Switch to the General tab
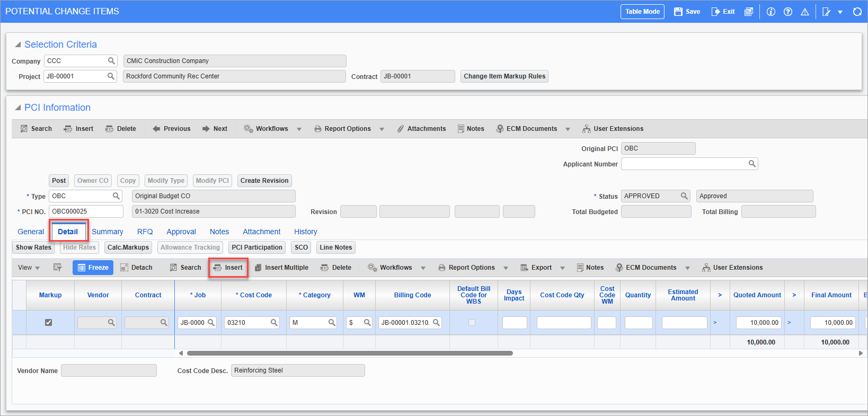Screen dimensions: 868x416 [x=31, y=232]
